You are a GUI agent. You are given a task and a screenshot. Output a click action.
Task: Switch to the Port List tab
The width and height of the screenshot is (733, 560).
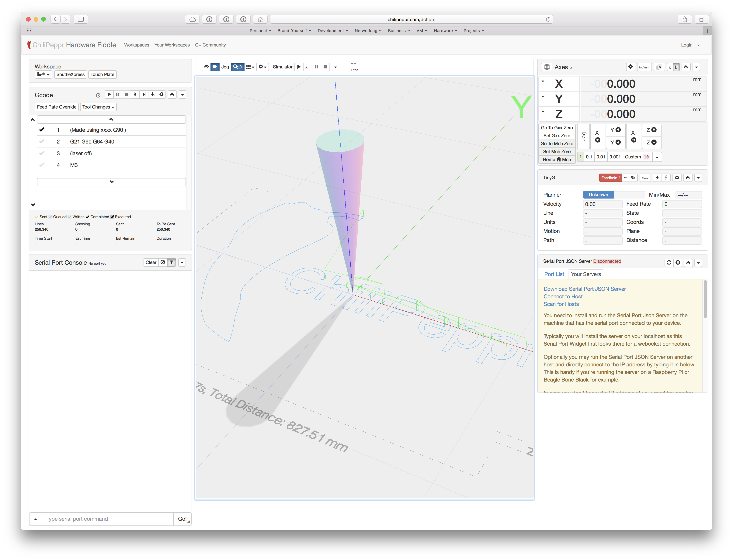(554, 274)
